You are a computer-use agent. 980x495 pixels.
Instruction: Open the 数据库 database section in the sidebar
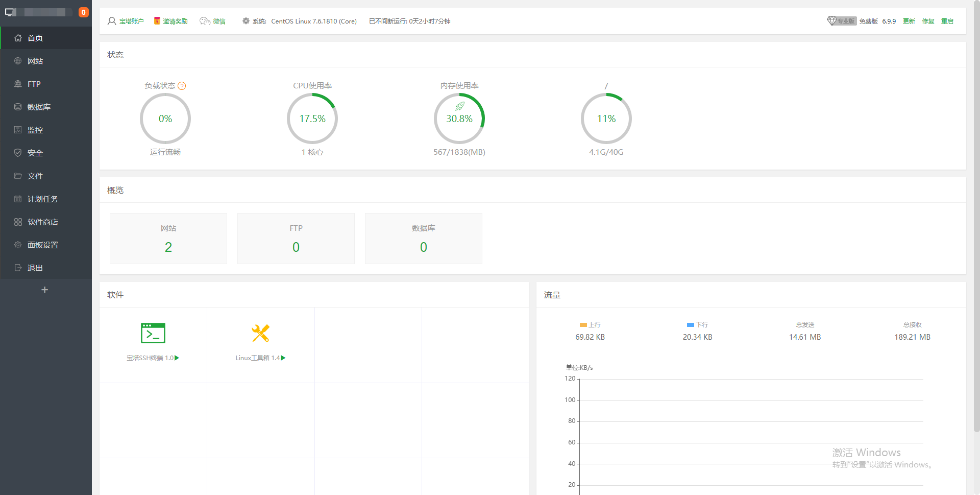point(46,107)
